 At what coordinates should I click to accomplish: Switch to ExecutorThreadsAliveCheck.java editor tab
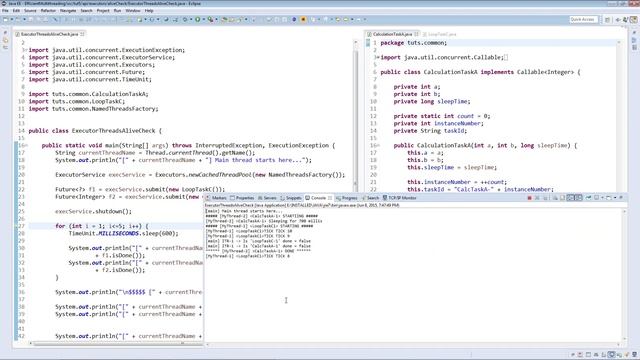click(49, 34)
